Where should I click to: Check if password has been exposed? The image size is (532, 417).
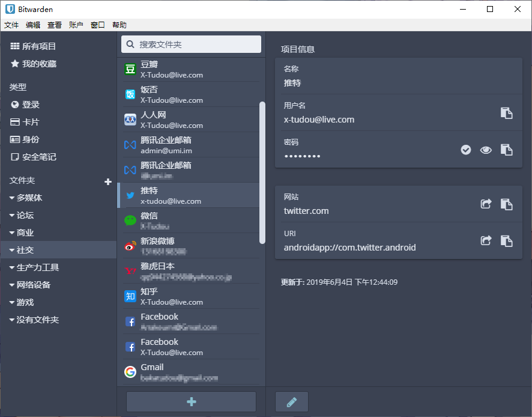tap(465, 150)
